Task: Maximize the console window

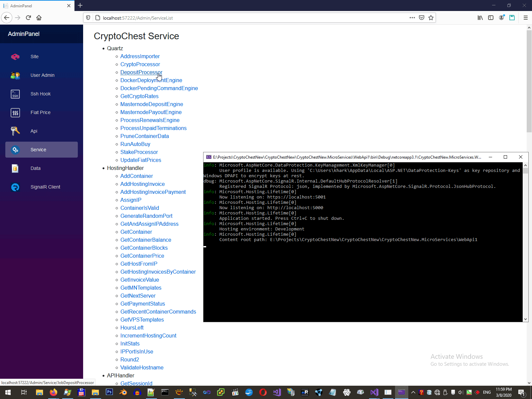Action: coord(505,157)
